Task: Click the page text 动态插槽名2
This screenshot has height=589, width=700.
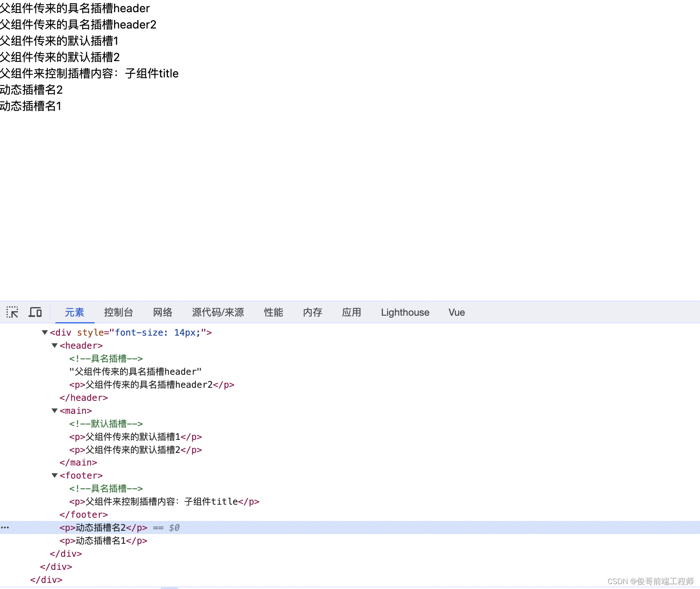Action: coord(31,90)
